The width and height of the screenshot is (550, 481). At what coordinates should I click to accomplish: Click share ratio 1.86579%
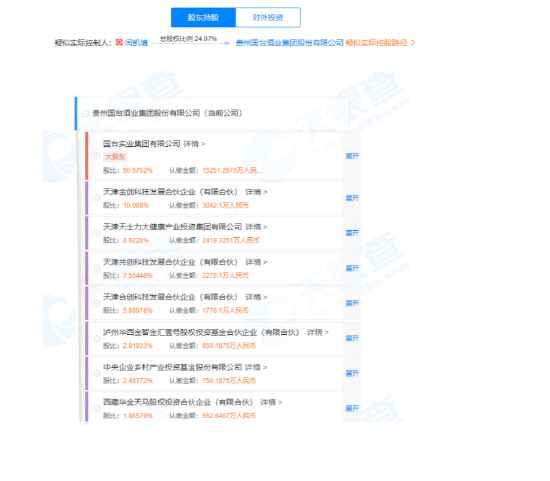[x=138, y=416]
